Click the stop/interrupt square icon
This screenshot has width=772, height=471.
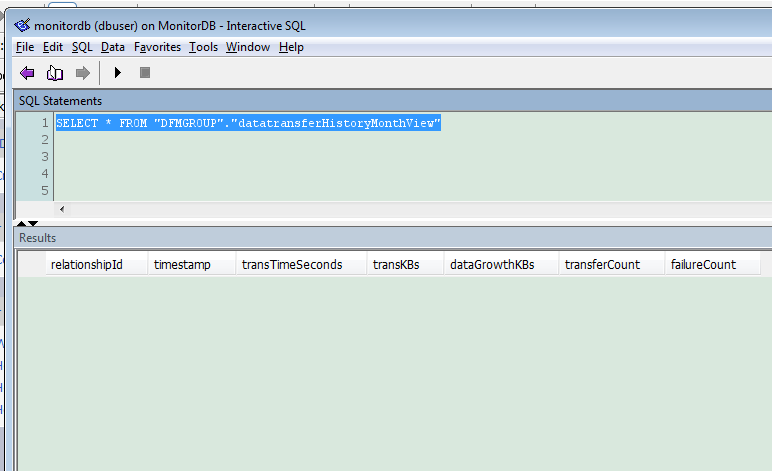(x=145, y=73)
